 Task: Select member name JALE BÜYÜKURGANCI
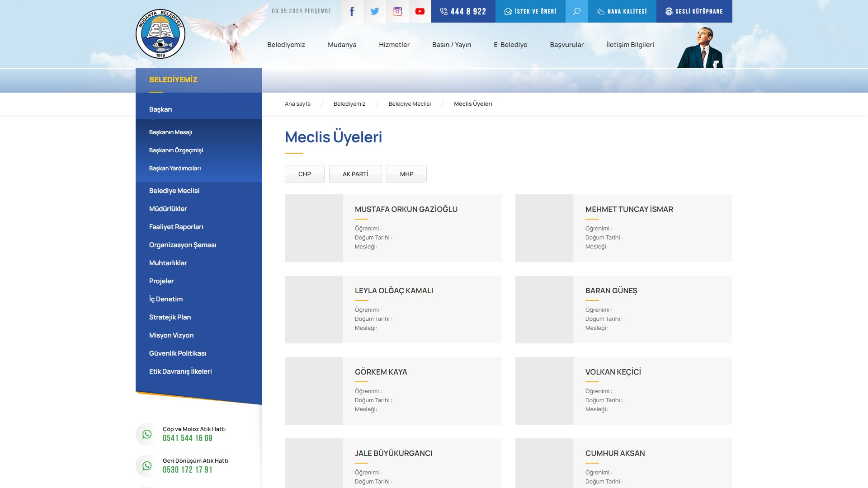(393, 453)
